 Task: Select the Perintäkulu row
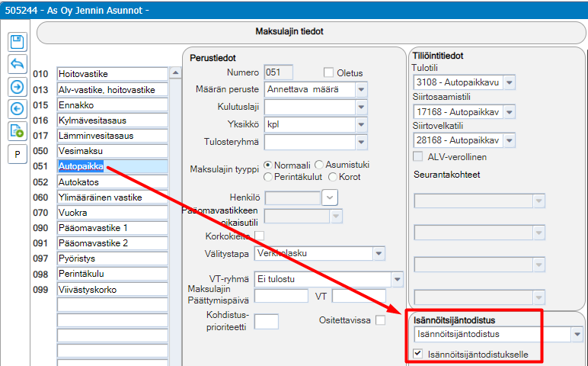tap(112, 274)
